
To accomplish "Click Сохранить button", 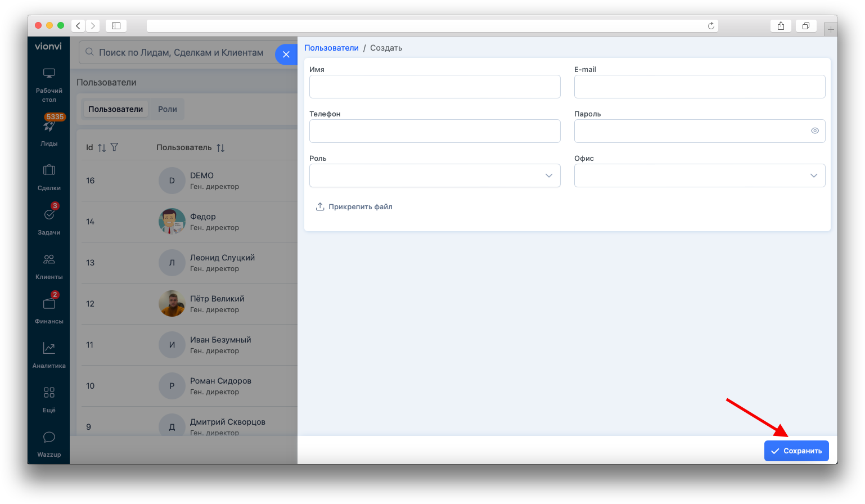I will pyautogui.click(x=796, y=451).
